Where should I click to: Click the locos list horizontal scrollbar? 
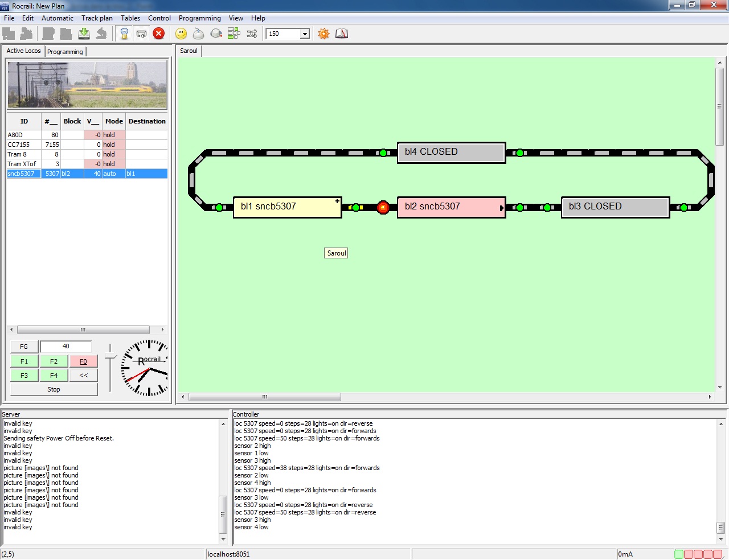point(83,330)
